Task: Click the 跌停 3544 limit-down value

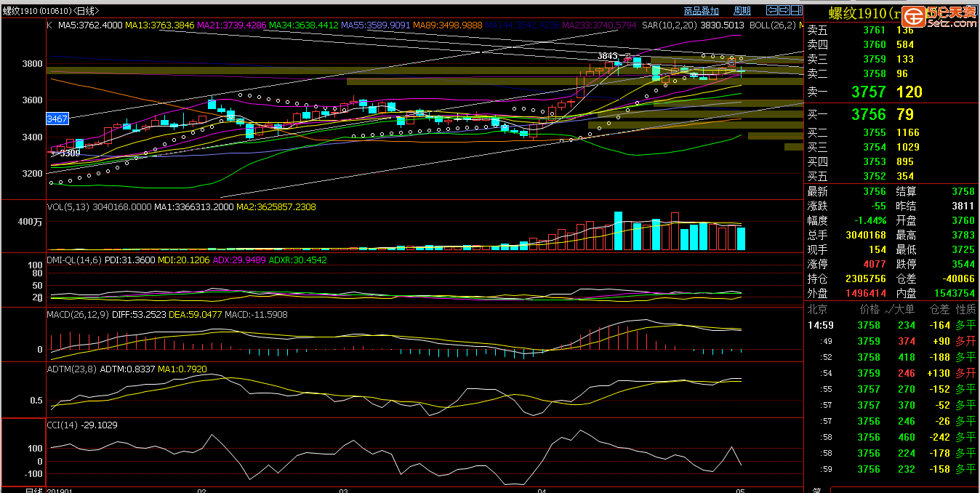Action: point(963,264)
